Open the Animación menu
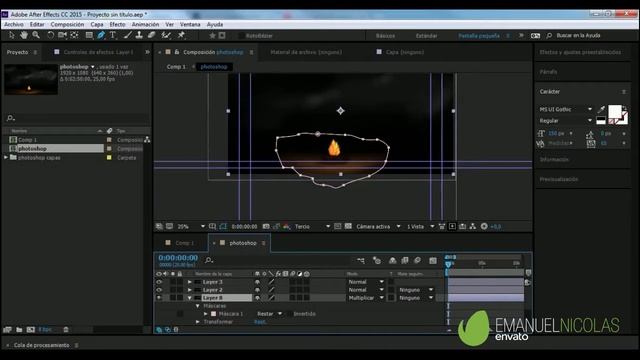 coord(145,24)
